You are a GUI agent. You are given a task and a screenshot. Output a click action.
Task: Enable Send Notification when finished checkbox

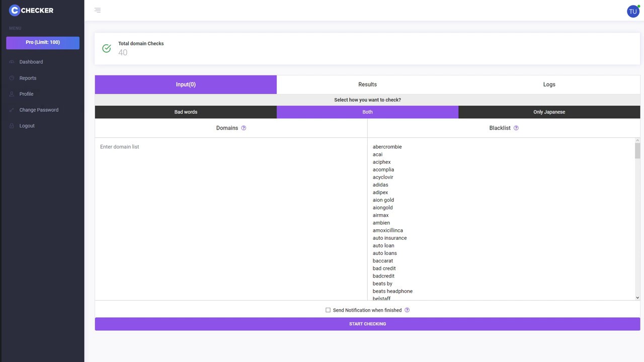coord(328,310)
